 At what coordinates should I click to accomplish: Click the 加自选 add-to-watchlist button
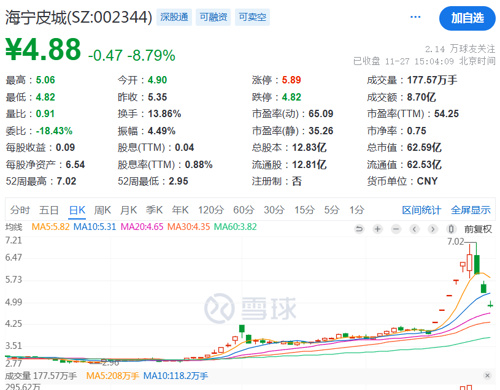pos(467,18)
